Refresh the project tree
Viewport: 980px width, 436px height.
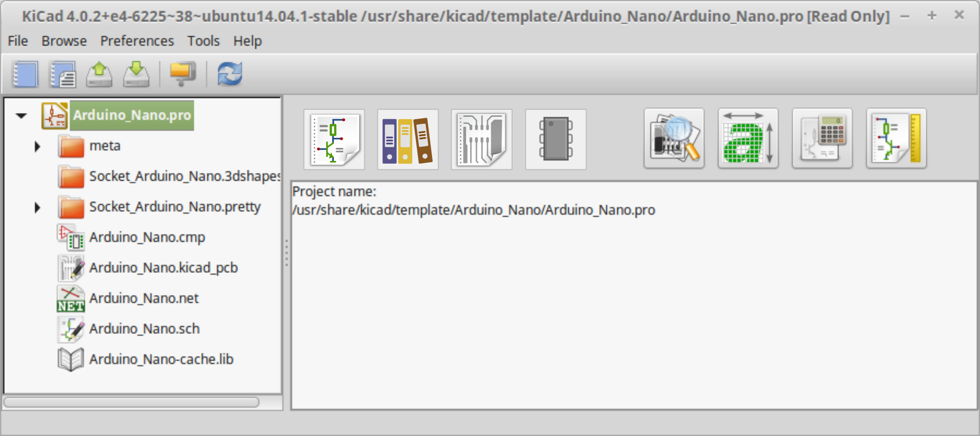[x=230, y=74]
